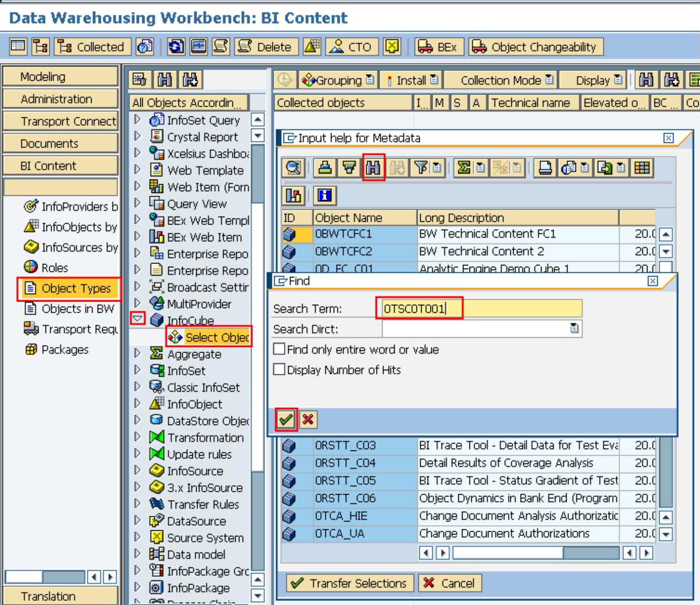Viewport: 700px width, 605px height.
Task: Open the Administration section
Action: click(60, 99)
